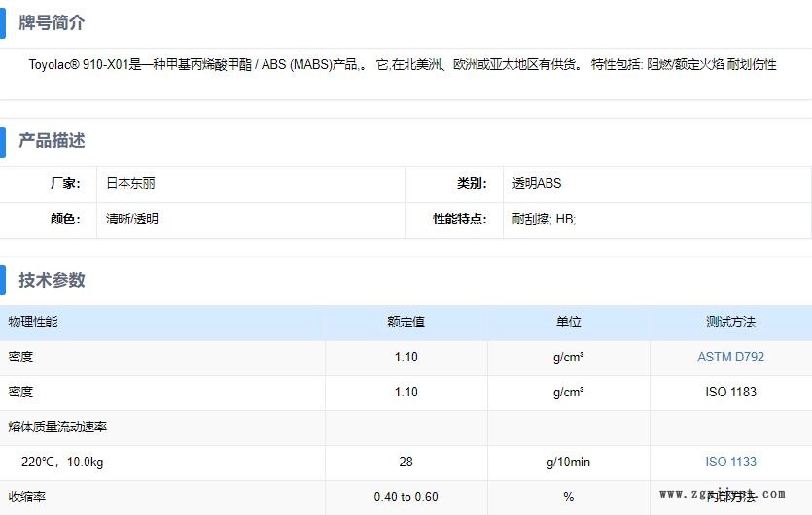Click the color value 清晰/透明
Image resolution: width=812 pixels, height=515 pixels.
[x=132, y=220]
